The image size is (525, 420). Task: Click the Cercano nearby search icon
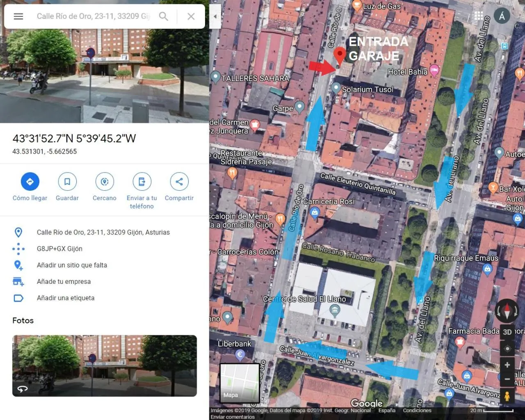click(x=104, y=181)
